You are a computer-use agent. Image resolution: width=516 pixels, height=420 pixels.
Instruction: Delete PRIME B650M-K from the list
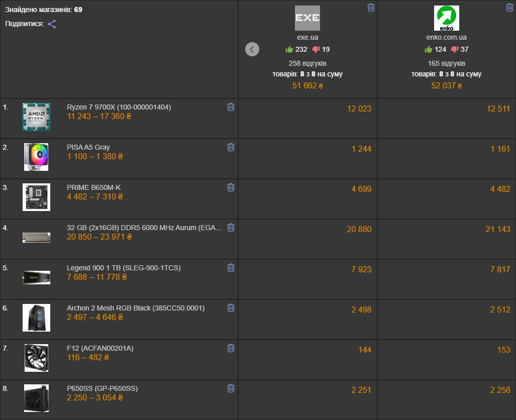tap(231, 187)
